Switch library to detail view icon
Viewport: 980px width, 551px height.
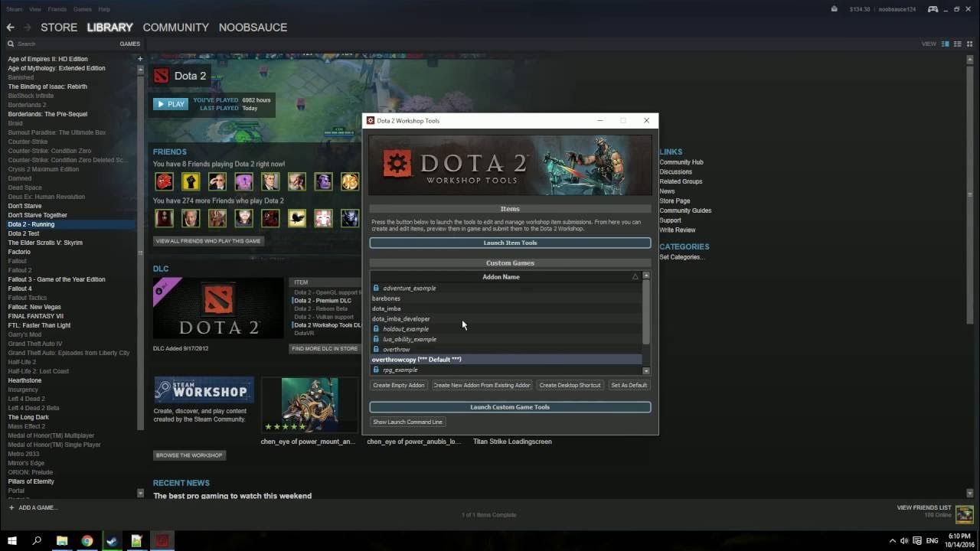[x=946, y=44]
